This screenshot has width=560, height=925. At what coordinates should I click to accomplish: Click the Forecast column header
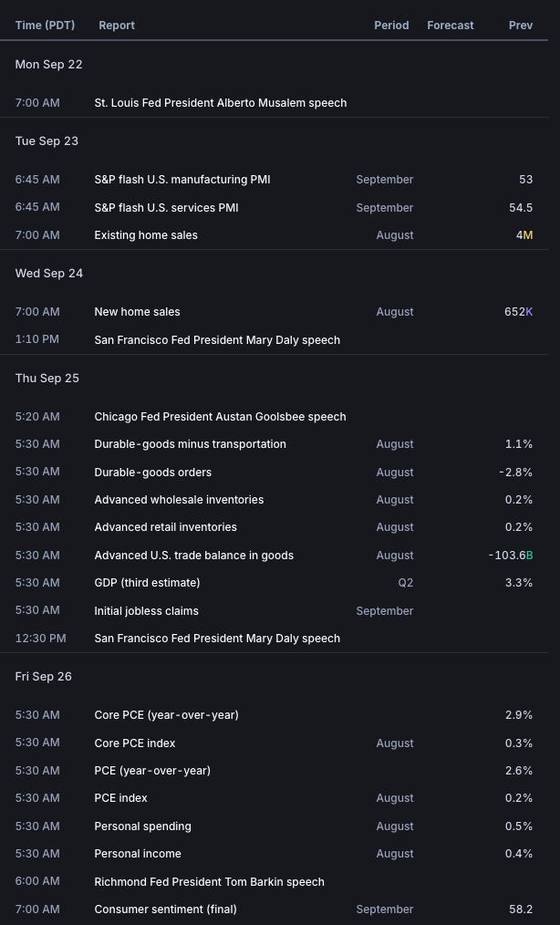(x=450, y=26)
